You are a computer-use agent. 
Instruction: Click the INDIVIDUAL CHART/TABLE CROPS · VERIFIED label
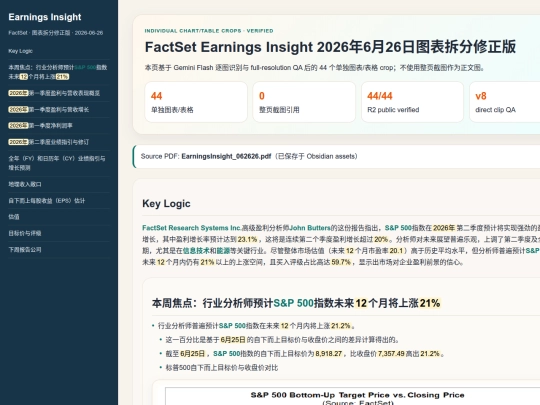point(209,31)
